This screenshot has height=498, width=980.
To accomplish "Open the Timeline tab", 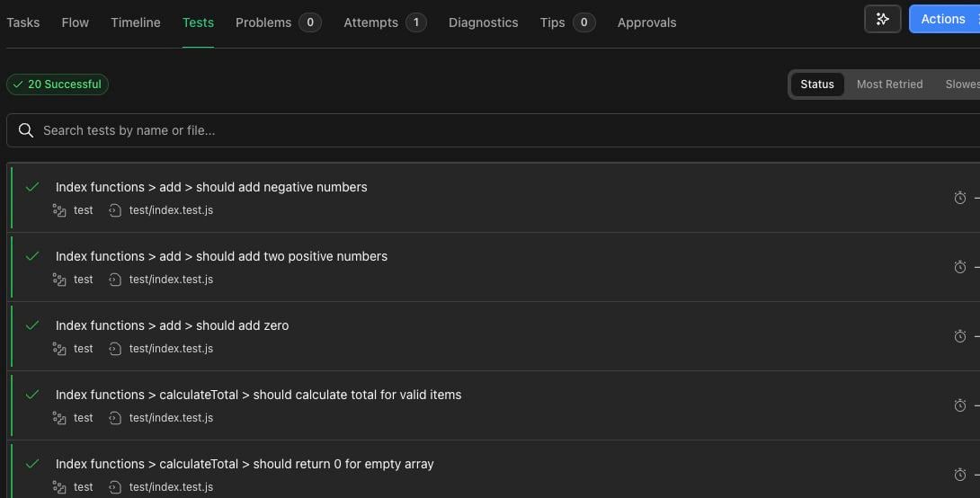I will (136, 22).
